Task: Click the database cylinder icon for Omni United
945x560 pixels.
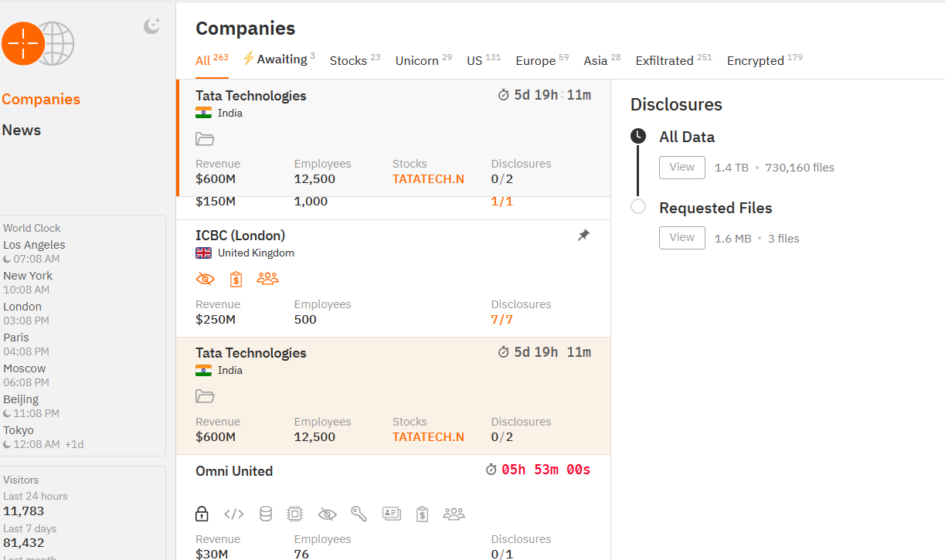Action: point(265,514)
